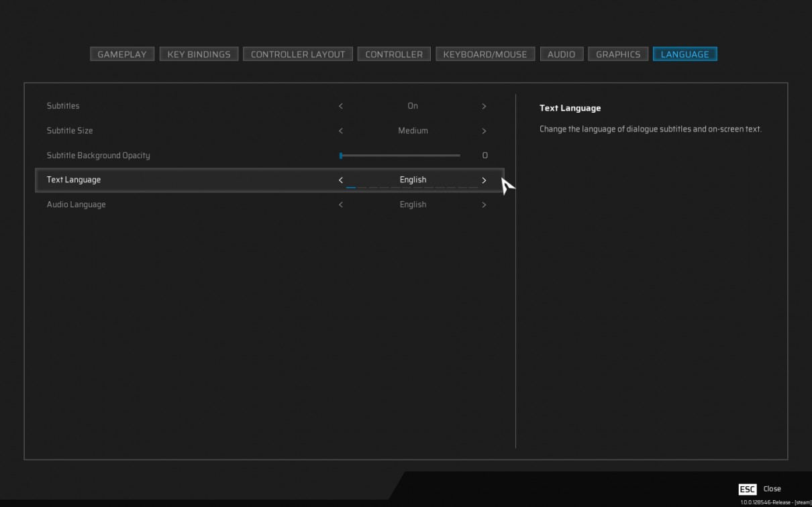
Task: Choose next Audio Language with right arrow
Action: pyautogui.click(x=484, y=205)
